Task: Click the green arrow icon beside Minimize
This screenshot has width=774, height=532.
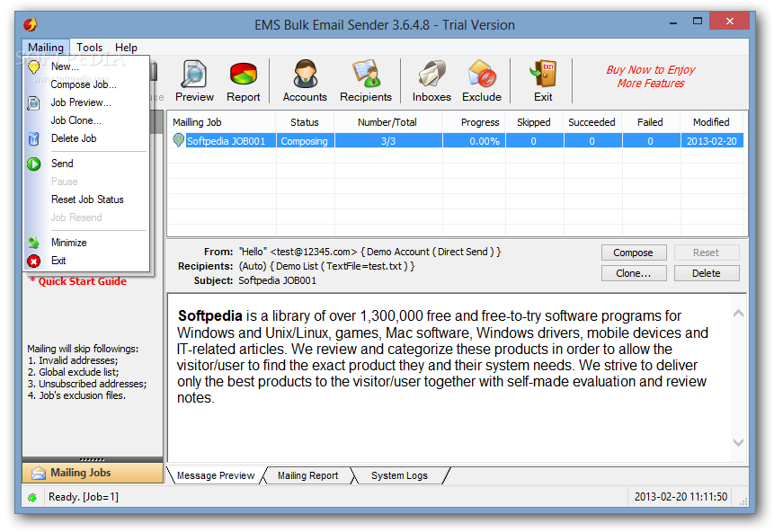Action: click(x=33, y=243)
